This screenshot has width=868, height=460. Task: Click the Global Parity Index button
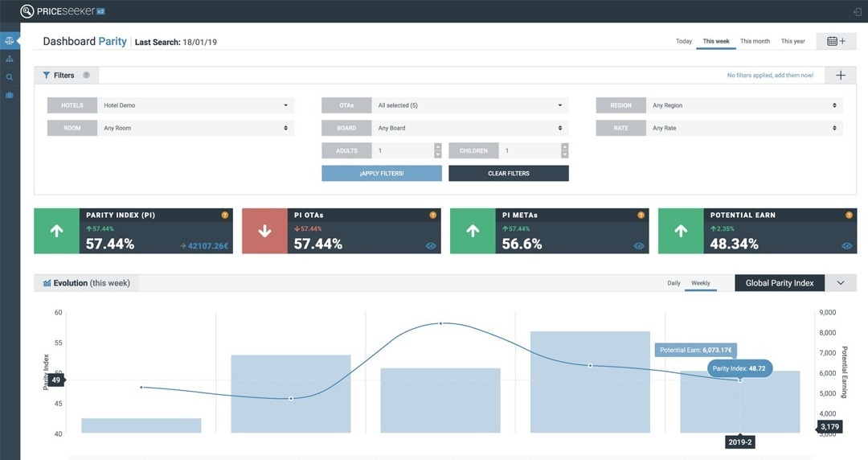coord(780,283)
